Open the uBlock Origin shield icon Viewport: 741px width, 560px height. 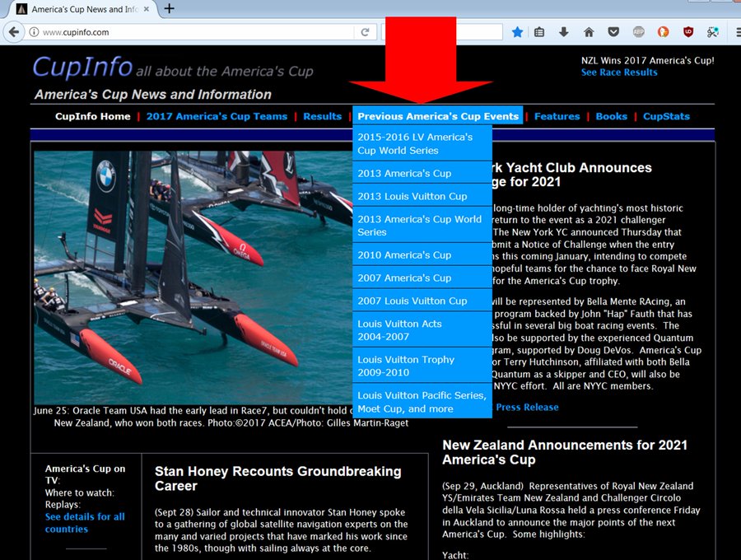pos(688,32)
